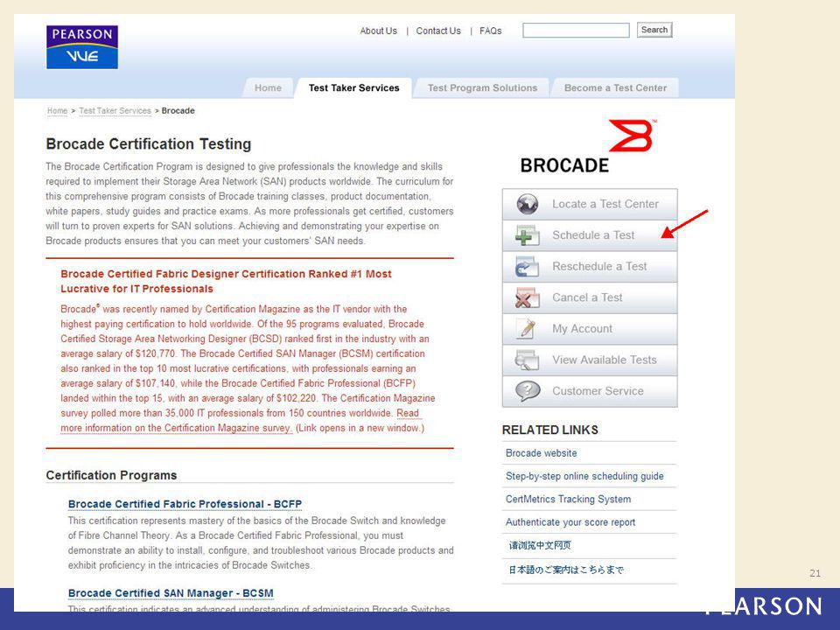This screenshot has width=840, height=630.
Task: Click Authenticate your score report link
Action: coord(570,522)
